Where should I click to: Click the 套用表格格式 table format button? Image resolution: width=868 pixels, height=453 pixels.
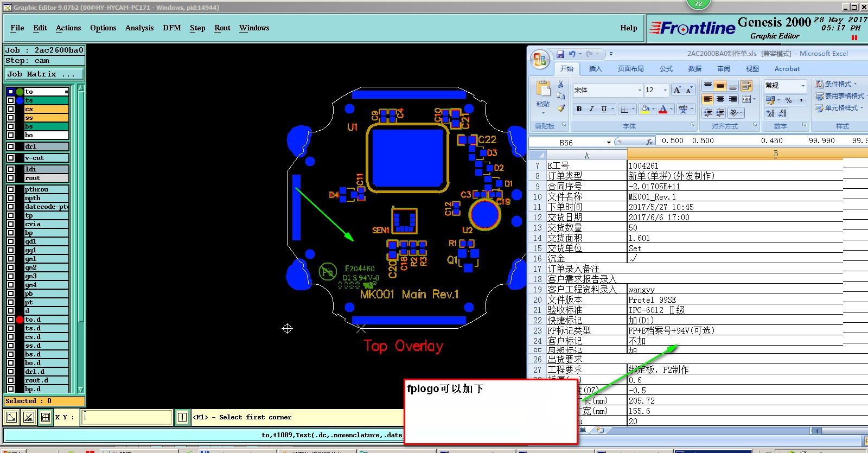coord(840,96)
